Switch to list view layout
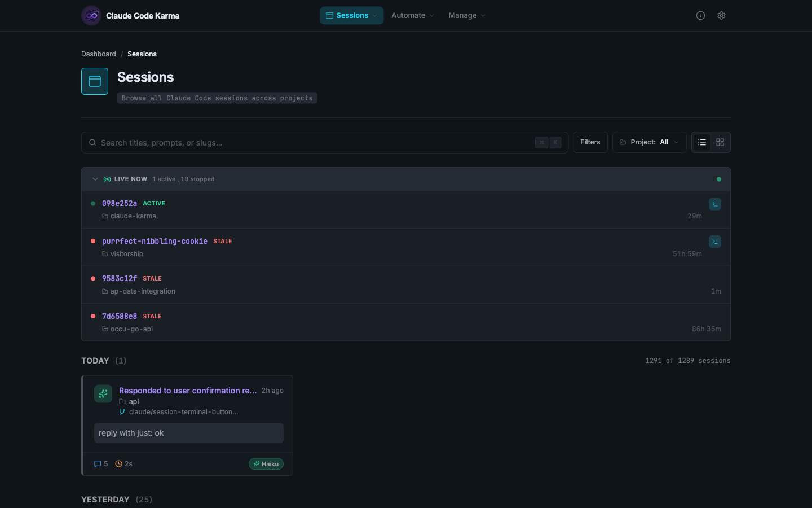 pos(702,142)
